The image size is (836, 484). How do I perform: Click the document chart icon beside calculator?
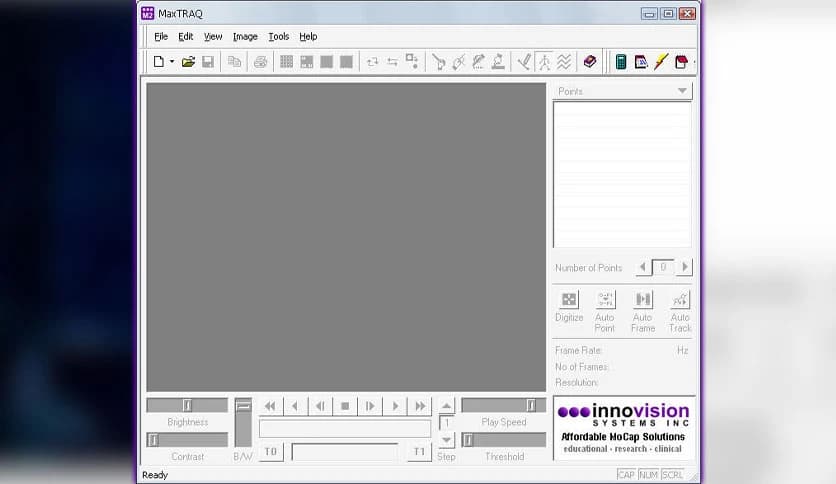(x=641, y=62)
